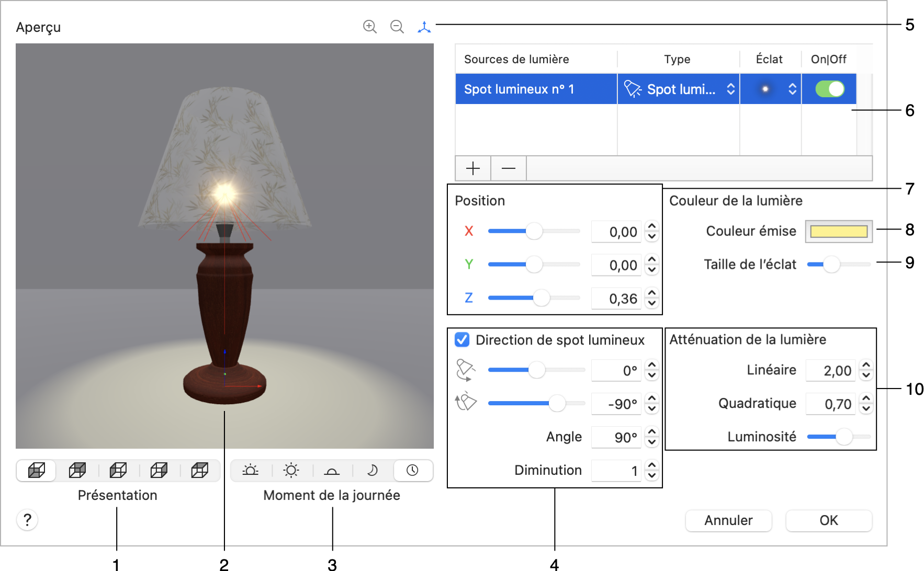Click the On|Off column header

[x=828, y=59]
